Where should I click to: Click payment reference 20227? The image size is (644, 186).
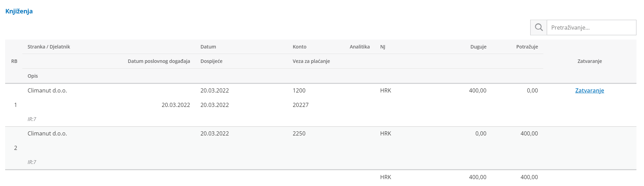pyautogui.click(x=300, y=105)
